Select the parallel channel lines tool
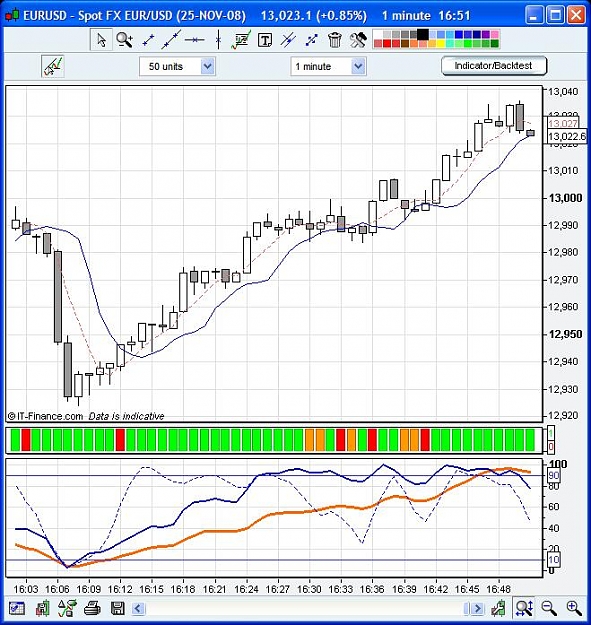This screenshot has height=625, width=591. (288, 40)
